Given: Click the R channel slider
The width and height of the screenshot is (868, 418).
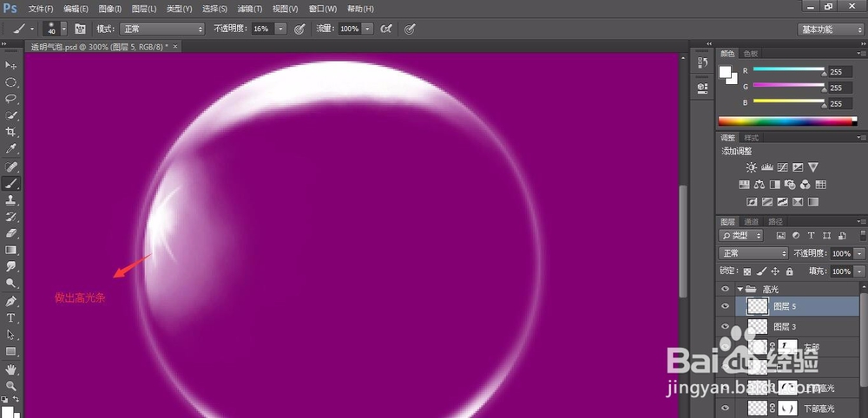Looking at the screenshot, I should tap(789, 69).
